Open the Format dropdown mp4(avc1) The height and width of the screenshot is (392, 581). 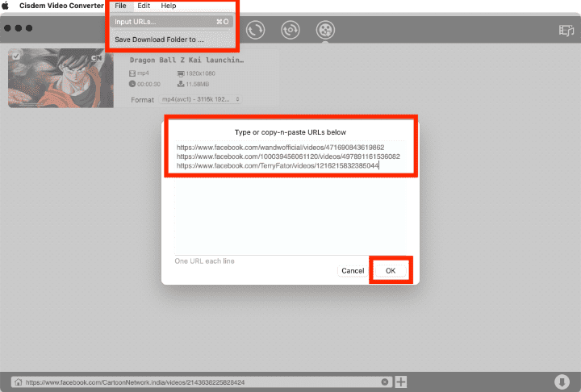tap(200, 99)
